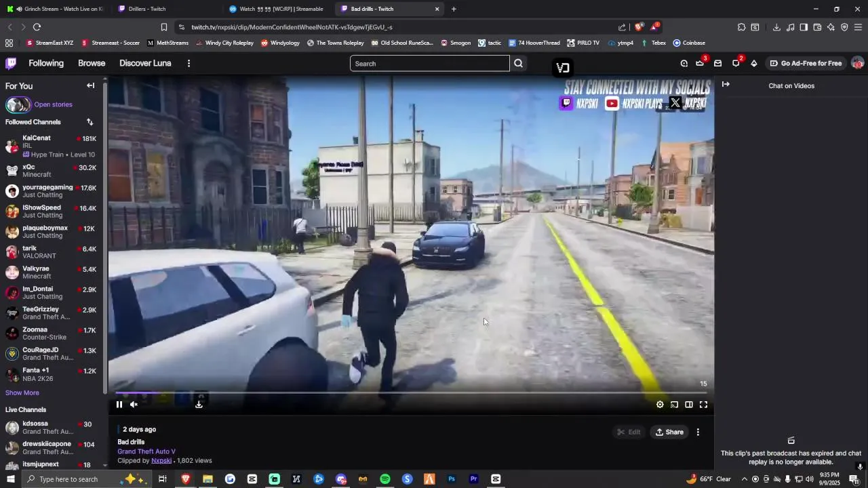The height and width of the screenshot is (488, 868).
Task: Open KaiCenat channel in sidebar
Action: tap(51, 146)
